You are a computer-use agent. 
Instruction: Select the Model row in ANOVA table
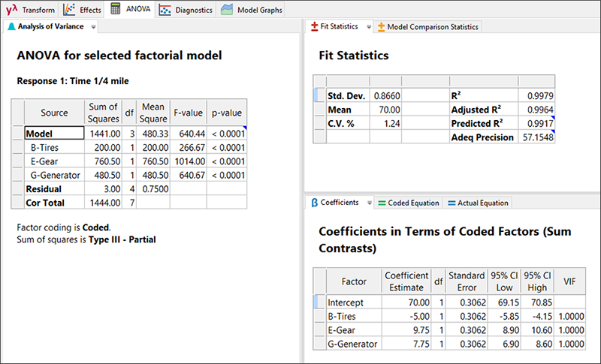(38, 133)
